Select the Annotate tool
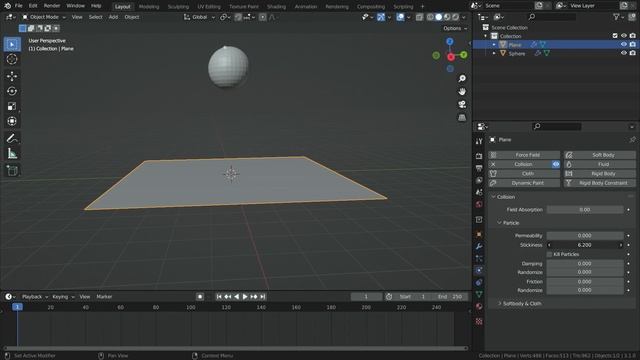This screenshot has width=640, height=360. (12, 138)
